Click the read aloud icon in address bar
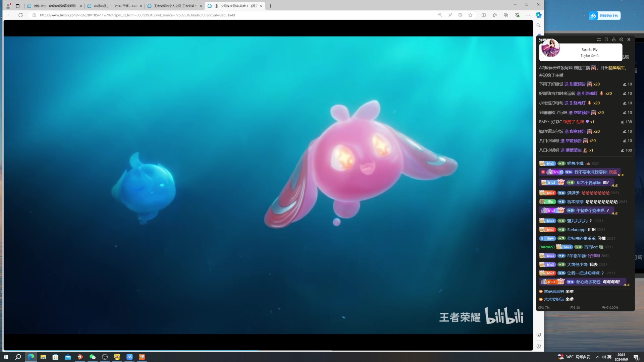 pyautogui.click(x=450, y=15)
